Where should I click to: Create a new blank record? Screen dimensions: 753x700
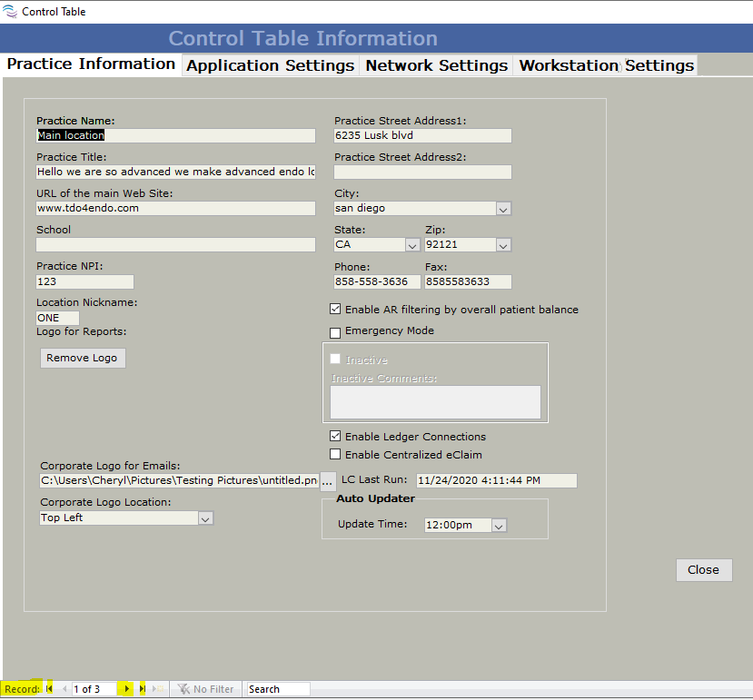pyautogui.click(x=158, y=689)
